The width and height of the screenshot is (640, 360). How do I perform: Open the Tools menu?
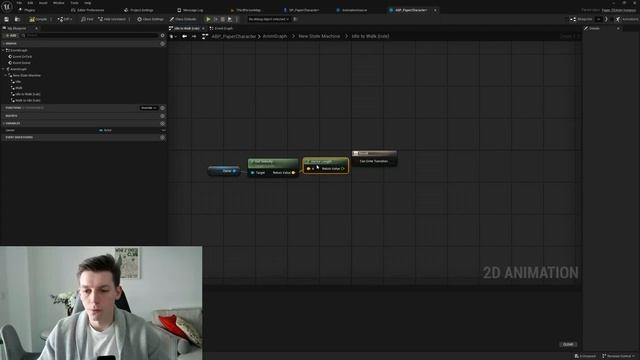click(74, 3)
